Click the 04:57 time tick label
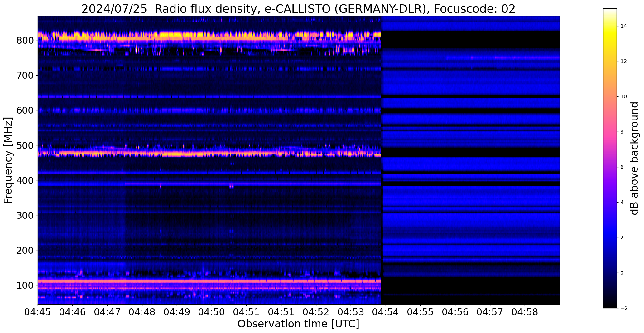 coord(490,312)
